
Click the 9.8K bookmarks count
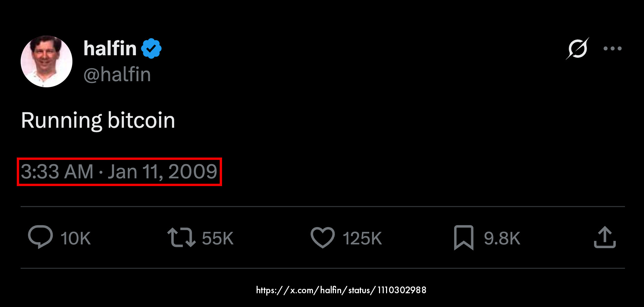pos(502,238)
